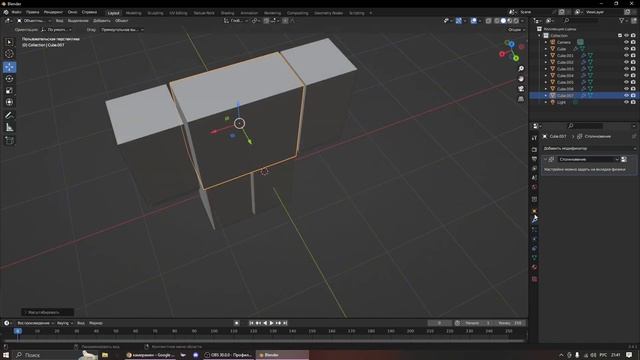The image size is (640, 360).
Task: Open the Physics properties tab icon
Action: 534,239
